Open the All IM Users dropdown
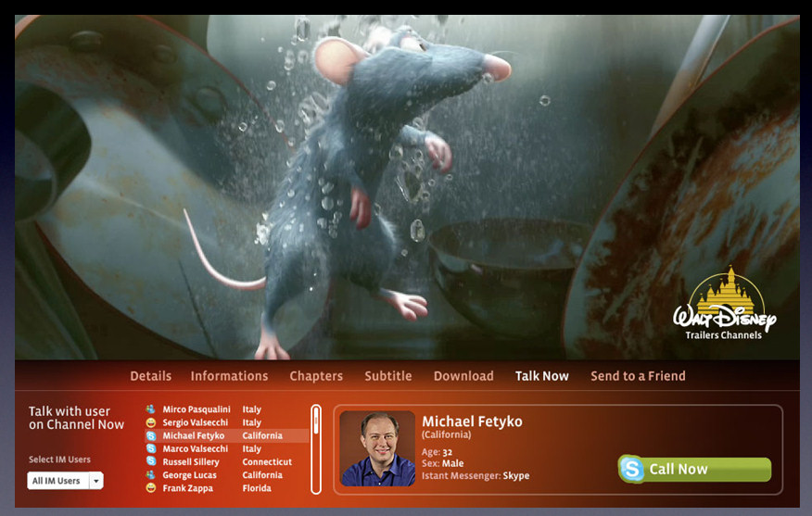Screen dimensions: 812x516 click(x=65, y=481)
